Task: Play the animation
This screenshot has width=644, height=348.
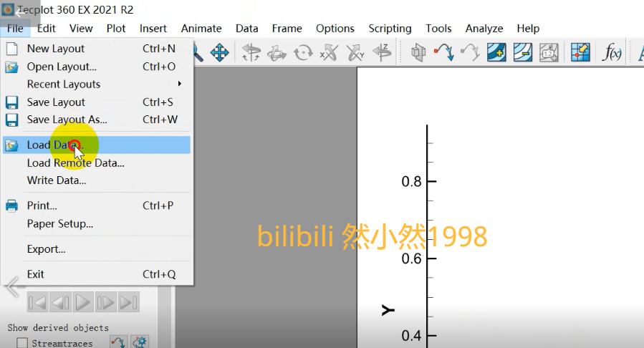Action: 83,303
